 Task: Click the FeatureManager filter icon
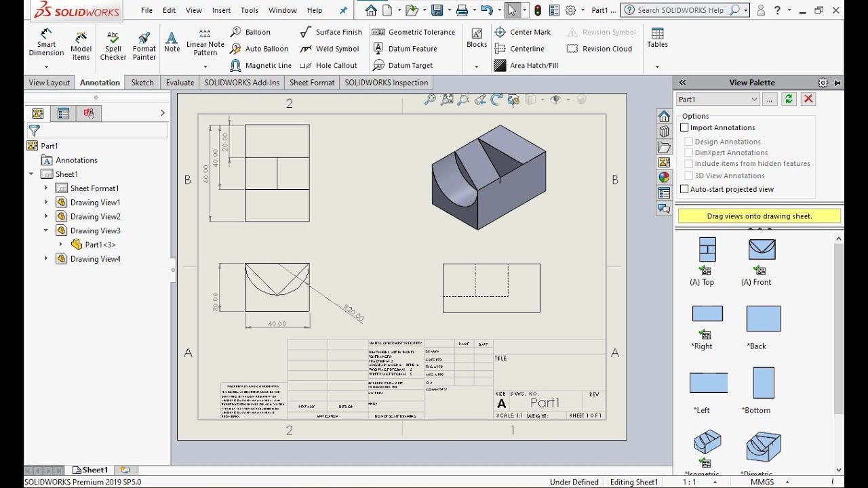pos(35,131)
